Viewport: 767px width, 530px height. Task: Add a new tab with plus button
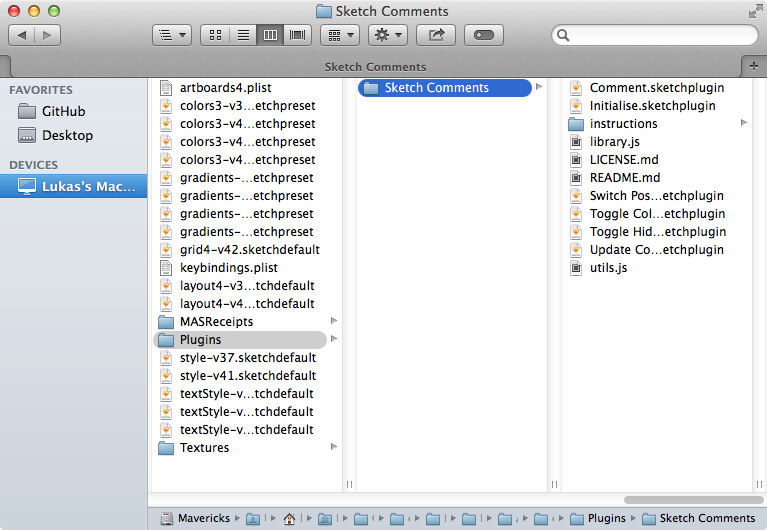pos(754,66)
